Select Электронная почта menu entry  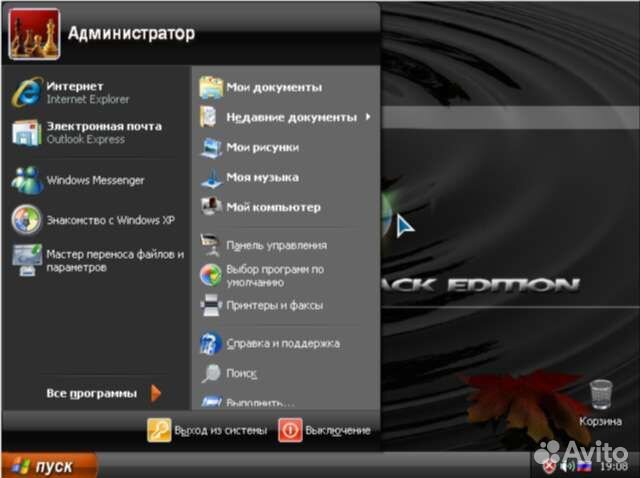(104, 126)
